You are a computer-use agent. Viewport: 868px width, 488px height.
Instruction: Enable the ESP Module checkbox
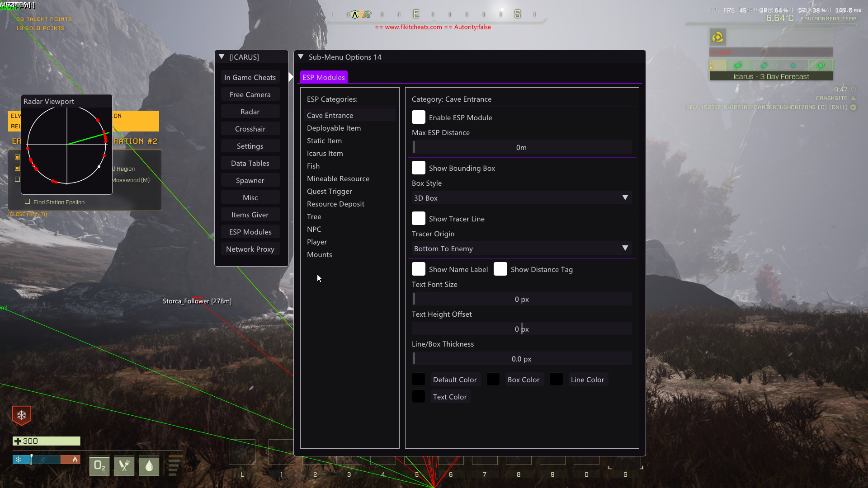[x=419, y=117]
